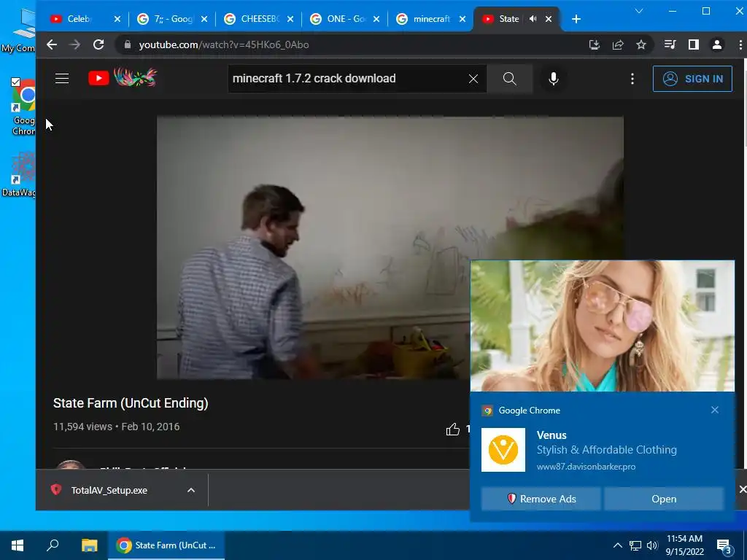
Task: Mute the State Farm tab audio
Action: coord(533,19)
